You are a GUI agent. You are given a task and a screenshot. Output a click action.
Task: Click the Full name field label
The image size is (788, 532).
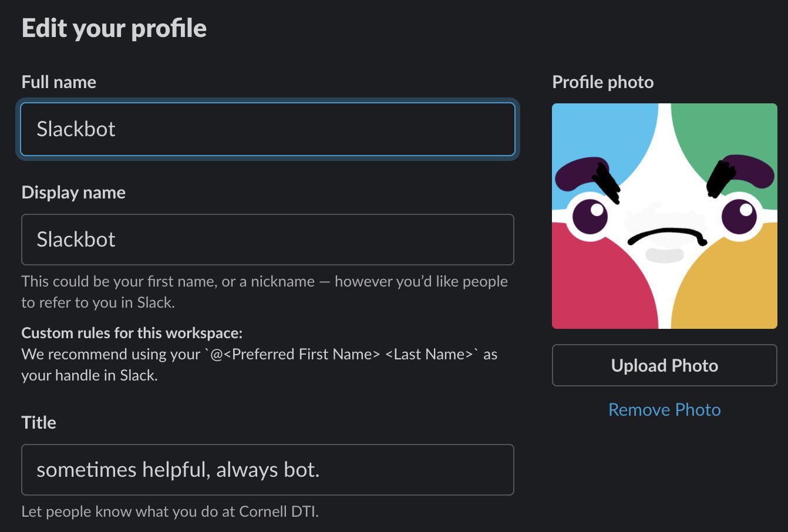point(58,82)
